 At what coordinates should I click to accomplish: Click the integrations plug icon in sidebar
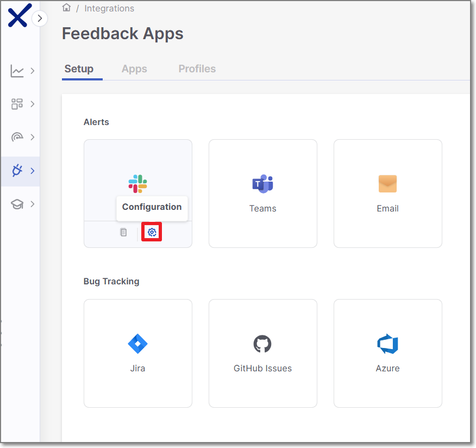coord(17,171)
